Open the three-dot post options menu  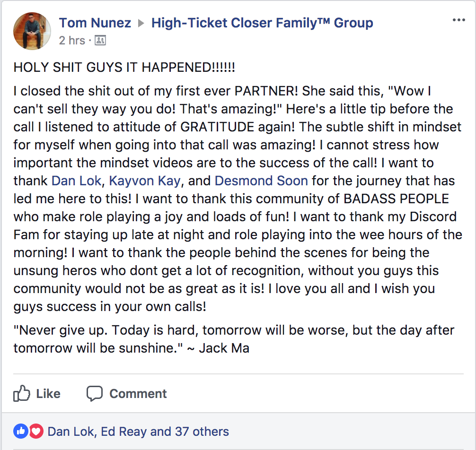point(458,20)
